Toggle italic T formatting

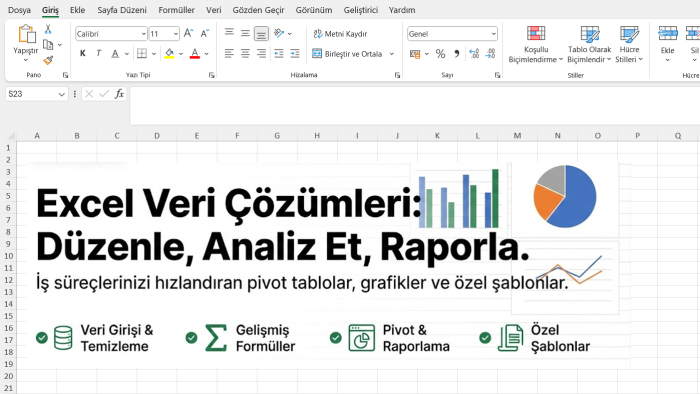pos(99,54)
